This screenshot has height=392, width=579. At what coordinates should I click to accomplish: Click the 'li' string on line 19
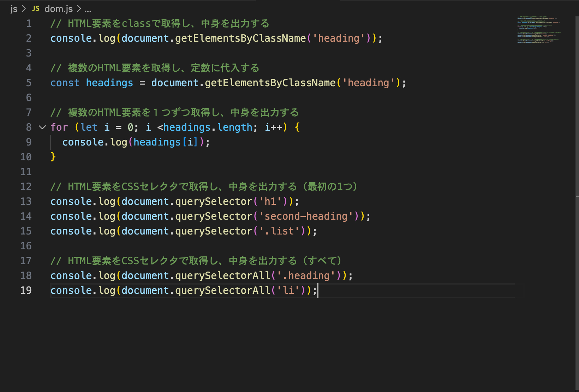coord(288,291)
